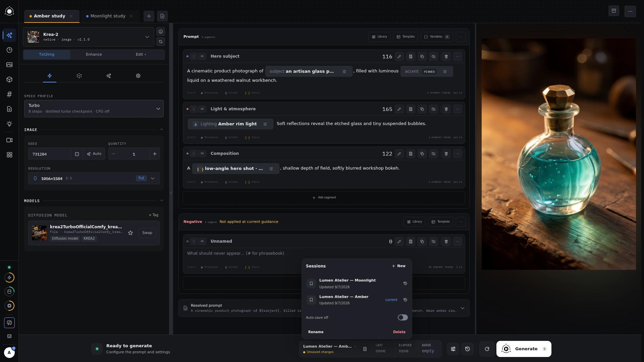The width and height of the screenshot is (644, 362).
Task: Expand the Resolved prompt panel
Action: click(x=462, y=308)
